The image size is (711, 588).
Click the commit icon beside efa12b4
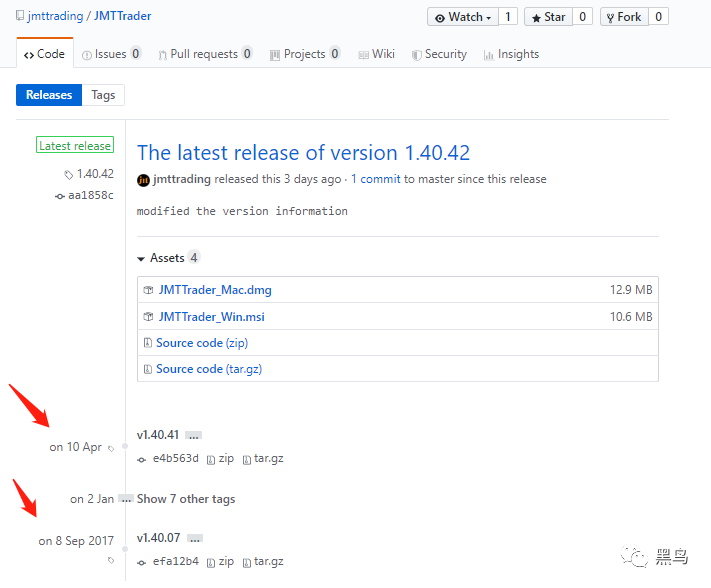[x=141, y=563]
